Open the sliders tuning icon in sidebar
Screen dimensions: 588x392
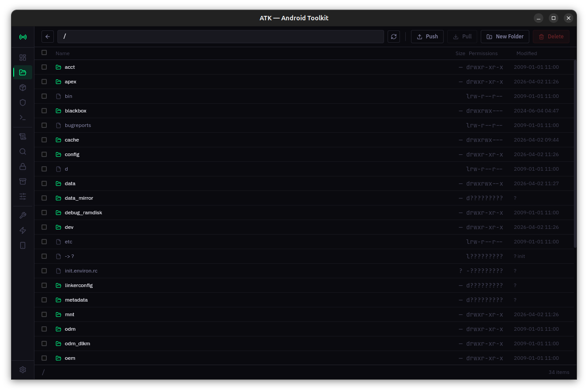(x=23, y=196)
